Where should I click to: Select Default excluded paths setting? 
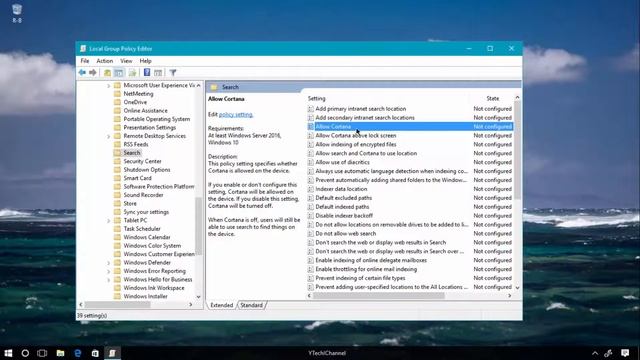(343, 198)
